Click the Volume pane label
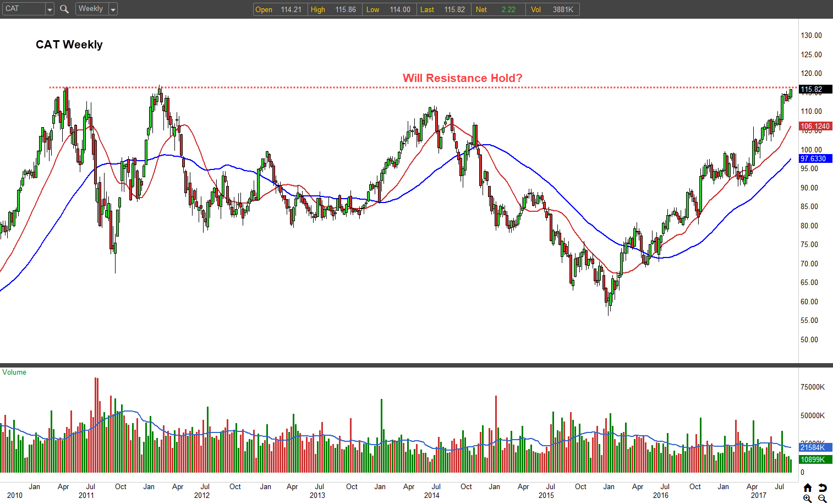The image size is (833, 504). point(14,372)
